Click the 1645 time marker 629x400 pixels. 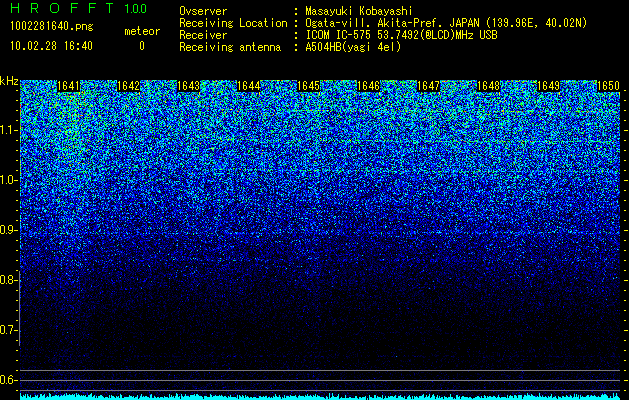[x=308, y=86]
